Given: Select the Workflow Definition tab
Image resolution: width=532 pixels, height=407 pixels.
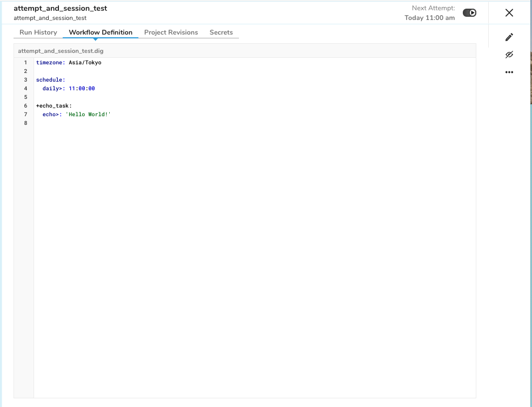Looking at the screenshot, I should 100,32.
